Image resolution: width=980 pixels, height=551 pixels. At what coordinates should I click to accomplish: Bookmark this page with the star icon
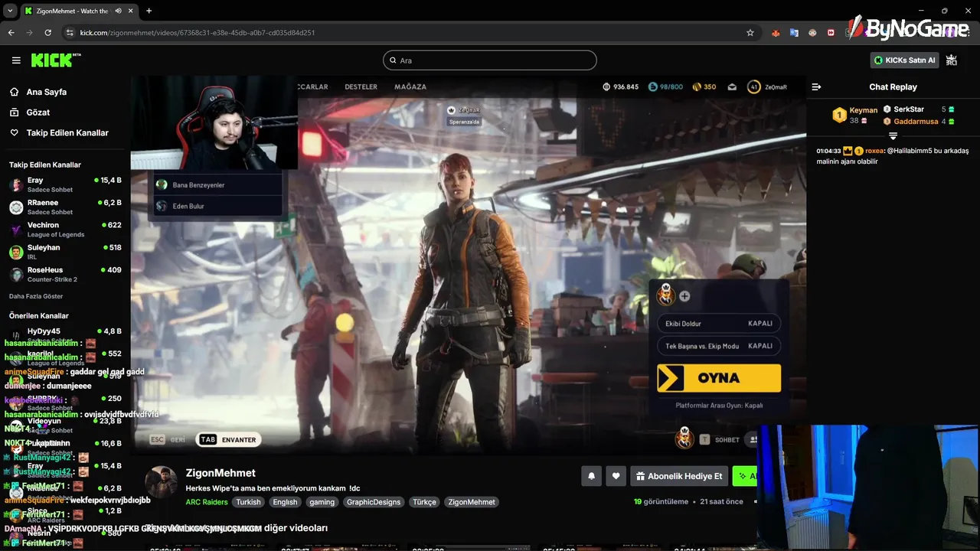pyautogui.click(x=750, y=33)
